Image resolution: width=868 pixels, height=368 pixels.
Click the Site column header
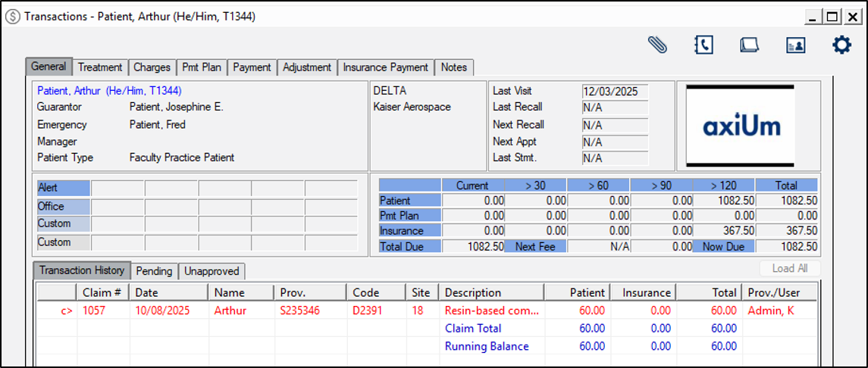pyautogui.click(x=422, y=292)
